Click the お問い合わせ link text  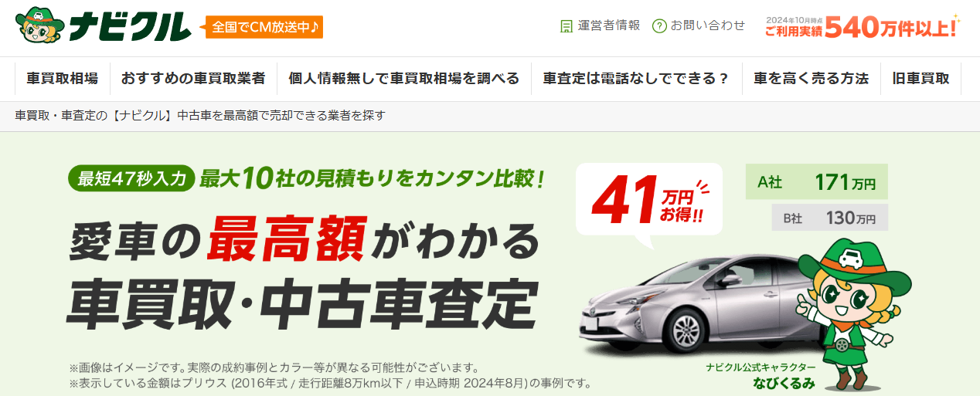point(708,25)
